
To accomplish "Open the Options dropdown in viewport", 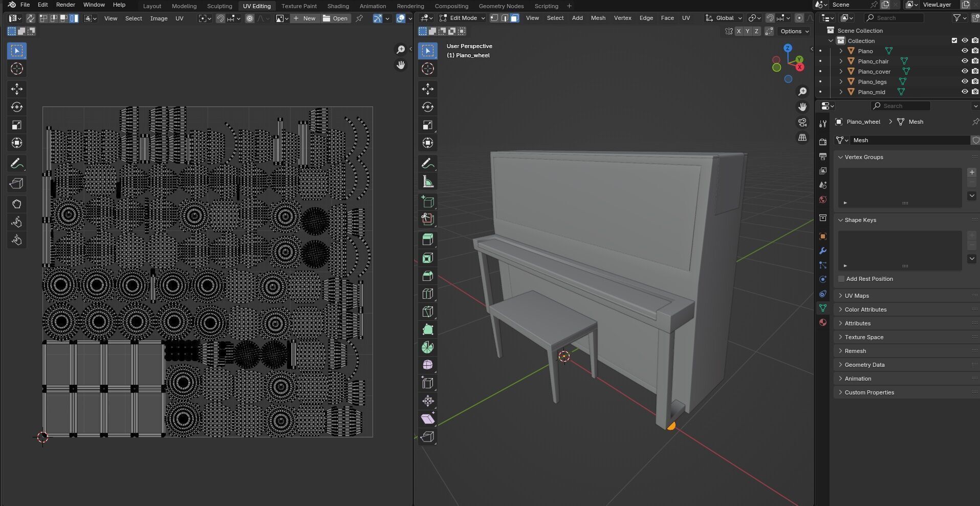I will point(794,31).
